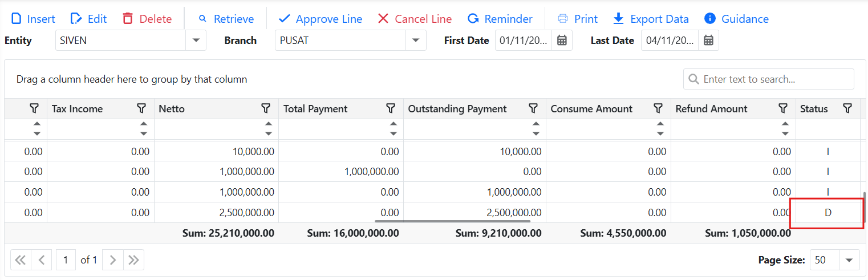Click the Status filter row input
This screenshot has height=280, width=868.
point(828,129)
